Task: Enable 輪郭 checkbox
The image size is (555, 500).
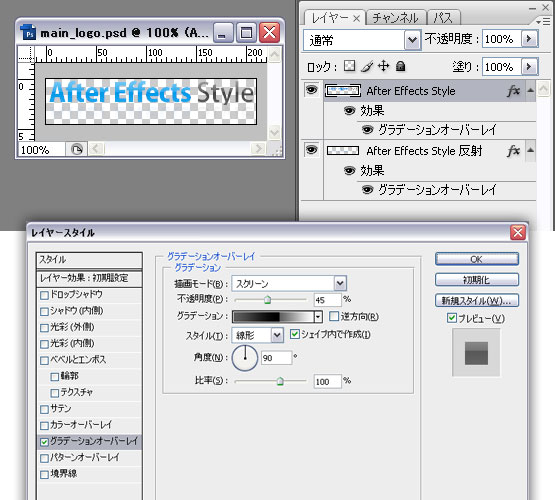Action: (55, 377)
